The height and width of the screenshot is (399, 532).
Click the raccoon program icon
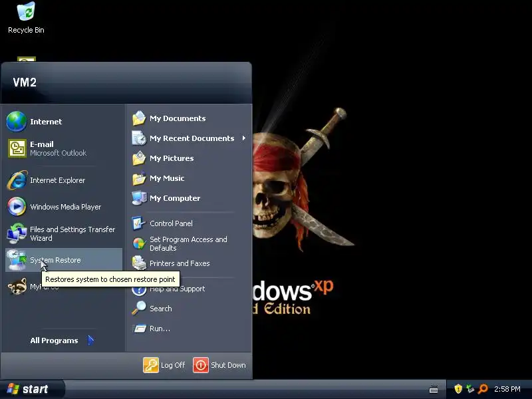[17, 287]
